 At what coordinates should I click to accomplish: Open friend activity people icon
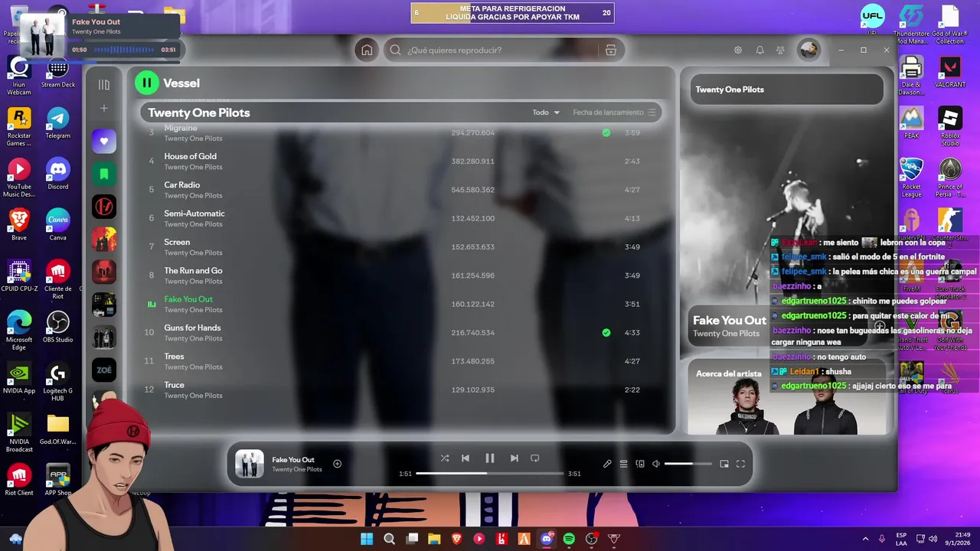pos(780,50)
